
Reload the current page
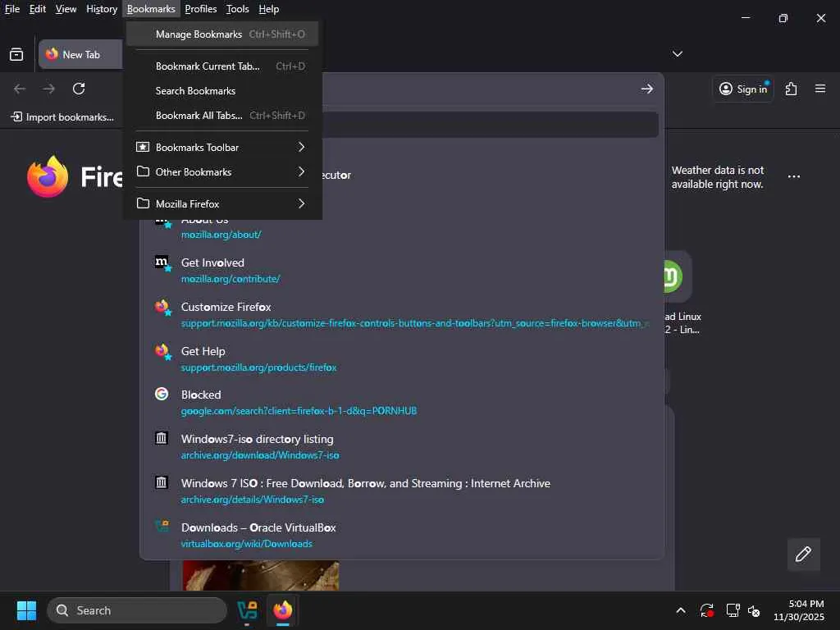point(79,89)
